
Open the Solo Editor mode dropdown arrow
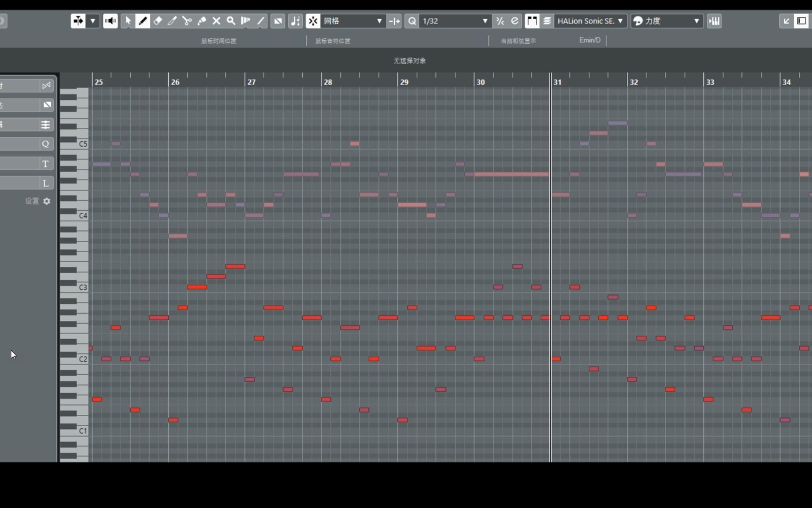point(93,21)
